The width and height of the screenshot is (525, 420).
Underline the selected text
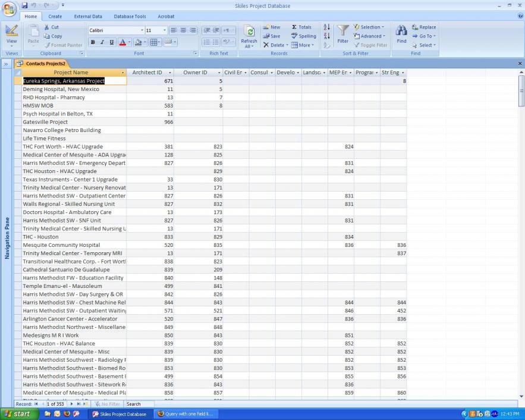point(112,42)
